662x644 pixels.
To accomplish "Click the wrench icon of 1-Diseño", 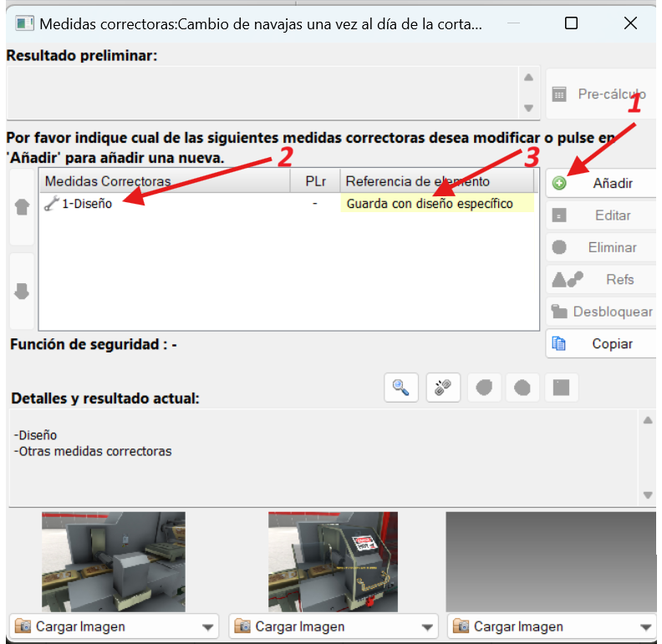I will coord(52,204).
